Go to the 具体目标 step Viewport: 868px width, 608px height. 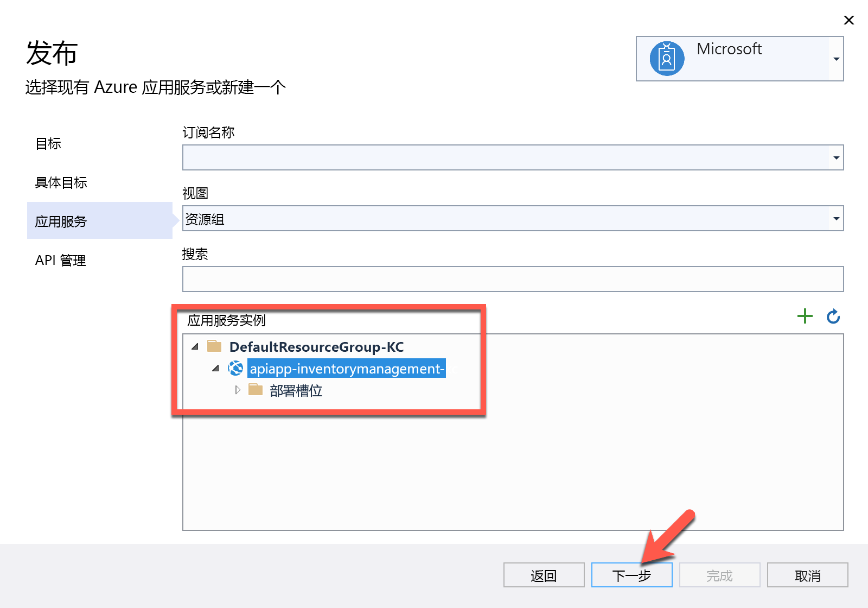click(x=61, y=182)
